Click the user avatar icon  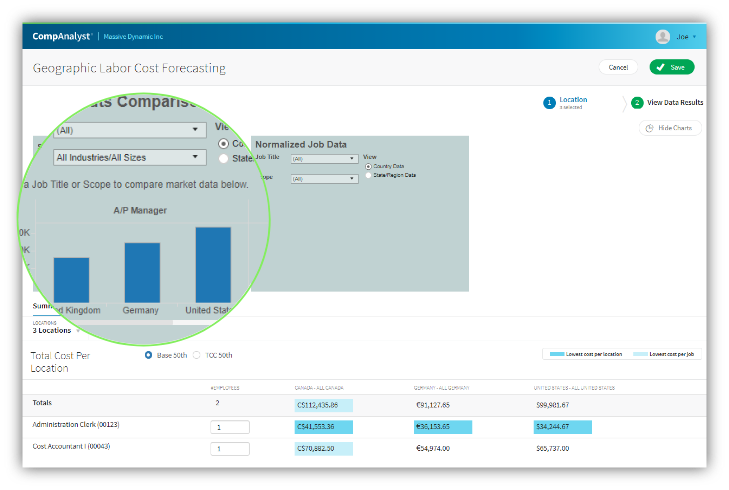(662, 36)
